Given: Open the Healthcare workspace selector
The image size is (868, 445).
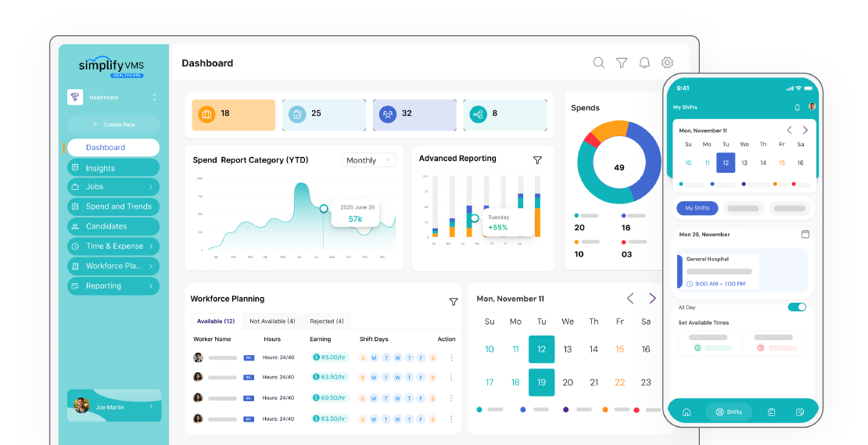Looking at the screenshot, I should coord(113,97).
